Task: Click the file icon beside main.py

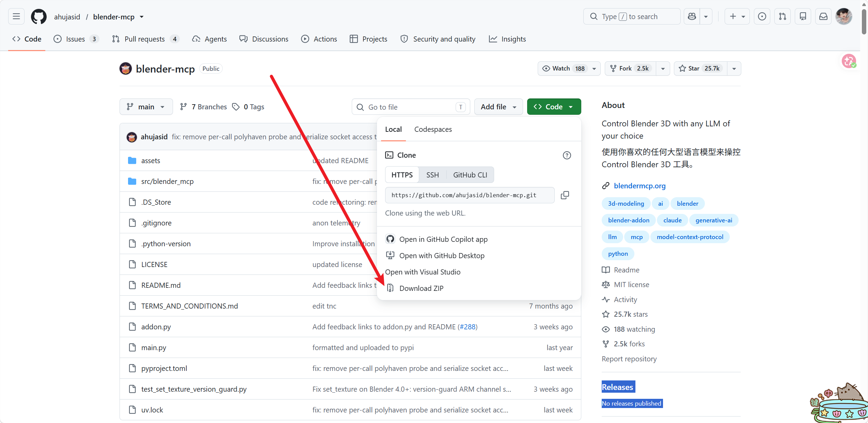Action: [x=132, y=347]
